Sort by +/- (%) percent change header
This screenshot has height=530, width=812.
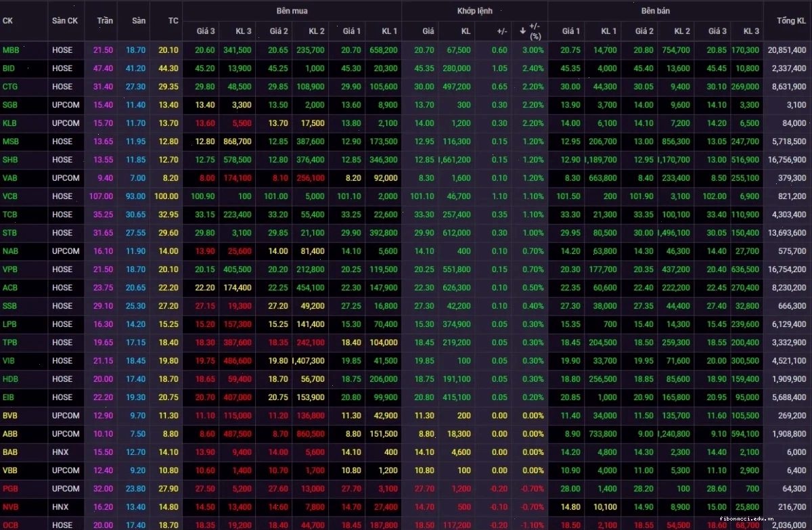pyautogui.click(x=535, y=31)
